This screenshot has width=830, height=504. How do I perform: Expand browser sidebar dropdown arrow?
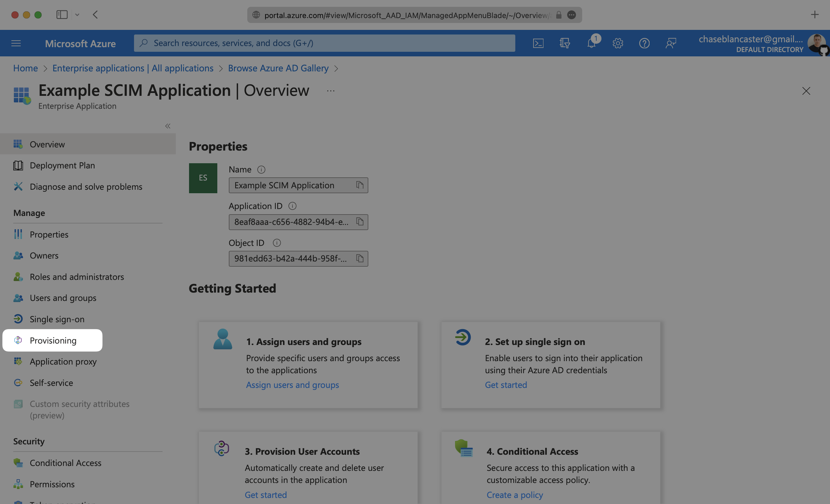(x=77, y=15)
